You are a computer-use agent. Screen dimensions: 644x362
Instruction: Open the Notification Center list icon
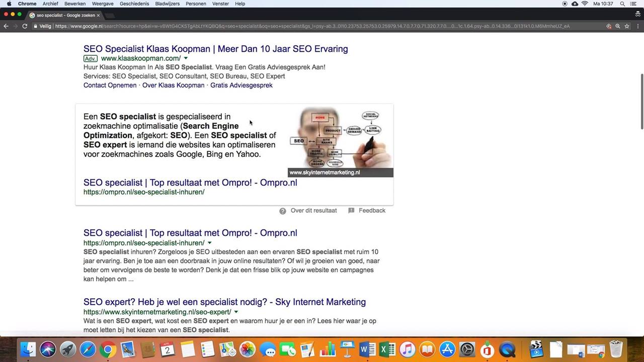[633, 4]
